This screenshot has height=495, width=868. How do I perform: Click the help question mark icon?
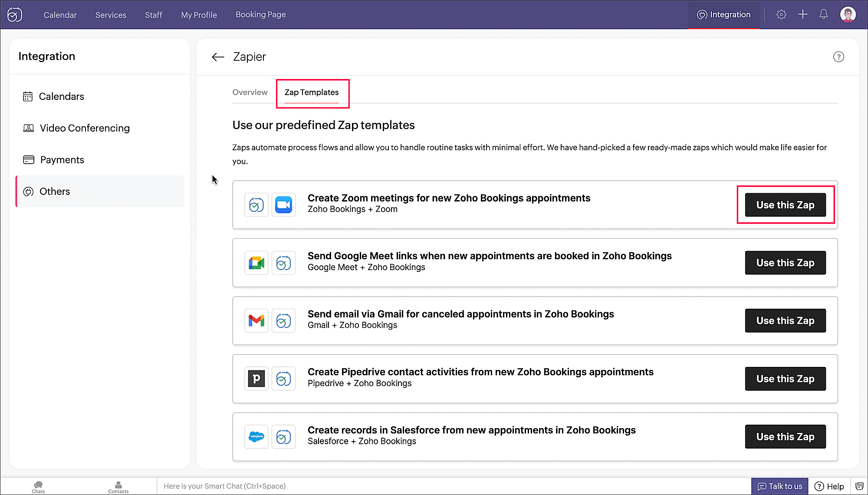coord(838,57)
